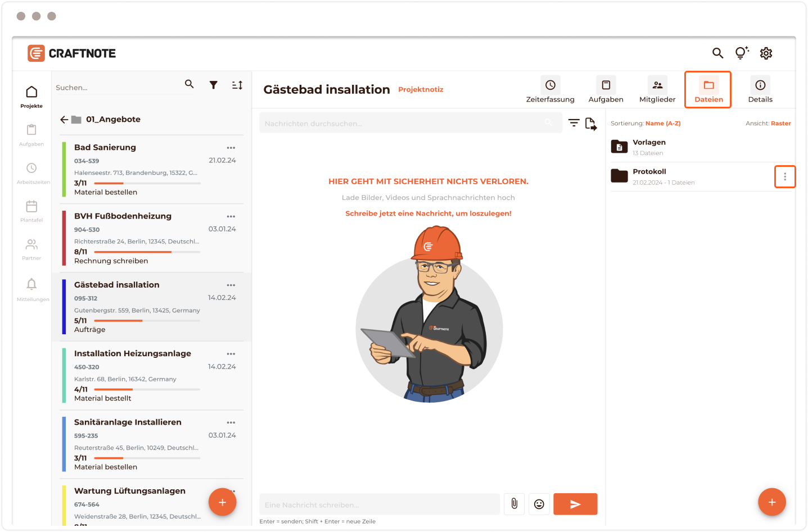Click the sort order icon above projects
Screen dimensions: 808x532
click(237, 85)
